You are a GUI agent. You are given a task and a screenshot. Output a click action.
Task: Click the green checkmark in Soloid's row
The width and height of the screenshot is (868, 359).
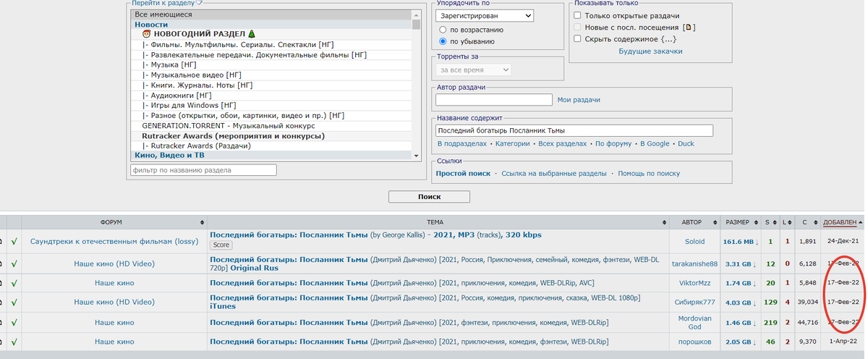(14, 241)
